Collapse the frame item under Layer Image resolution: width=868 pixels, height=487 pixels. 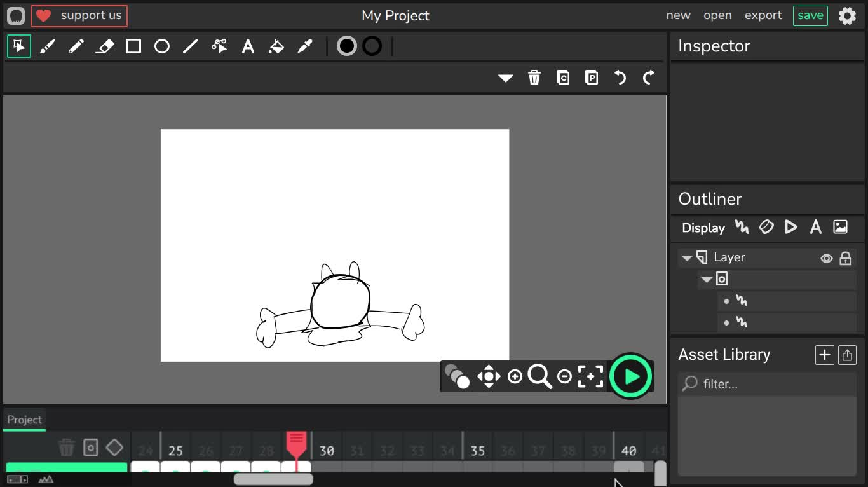[x=706, y=280]
